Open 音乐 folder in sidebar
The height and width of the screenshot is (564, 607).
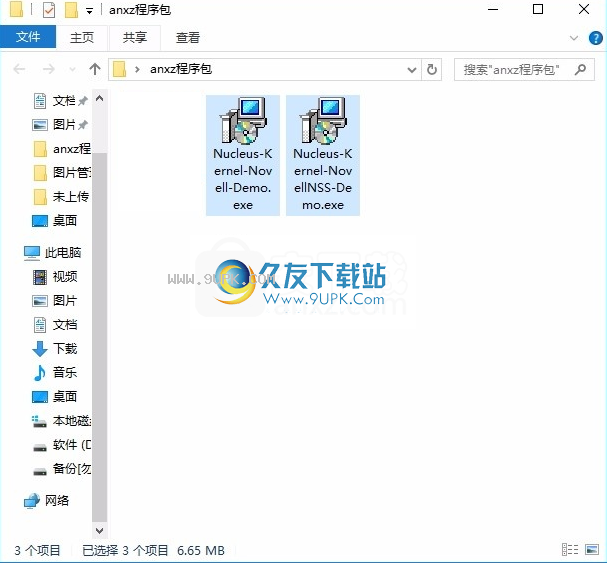[x=55, y=373]
